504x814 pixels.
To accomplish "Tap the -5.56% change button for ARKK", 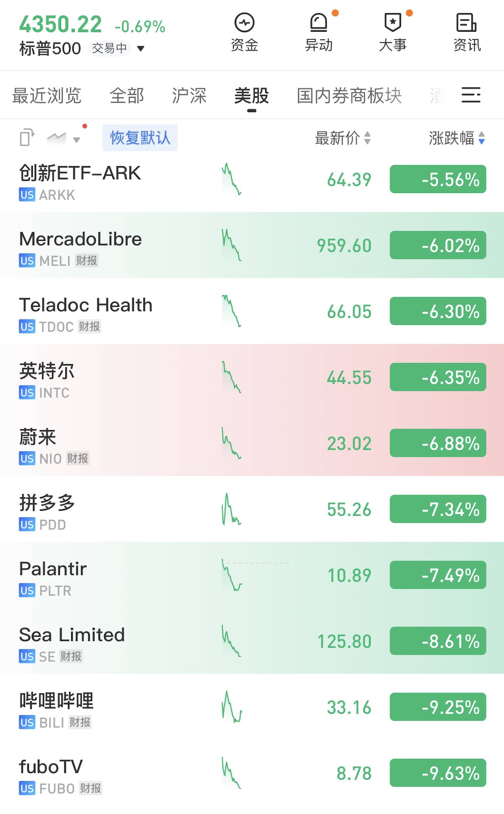I will click(438, 179).
